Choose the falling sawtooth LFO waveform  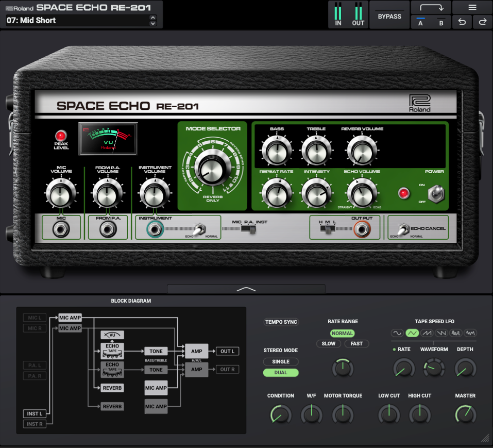pos(441,333)
